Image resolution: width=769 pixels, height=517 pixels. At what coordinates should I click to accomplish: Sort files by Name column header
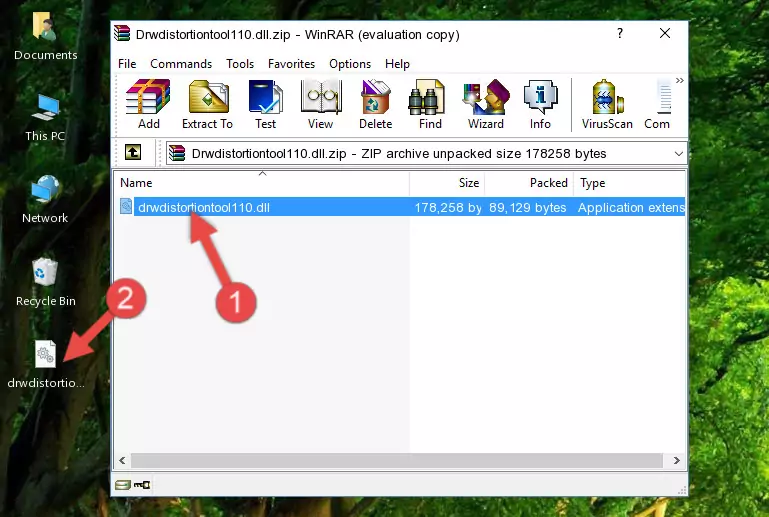(262, 183)
